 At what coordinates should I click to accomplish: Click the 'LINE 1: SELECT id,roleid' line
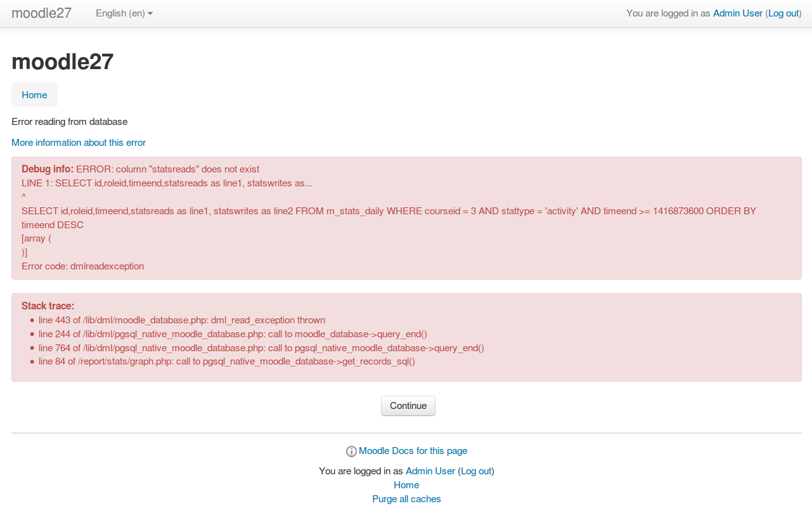(167, 183)
